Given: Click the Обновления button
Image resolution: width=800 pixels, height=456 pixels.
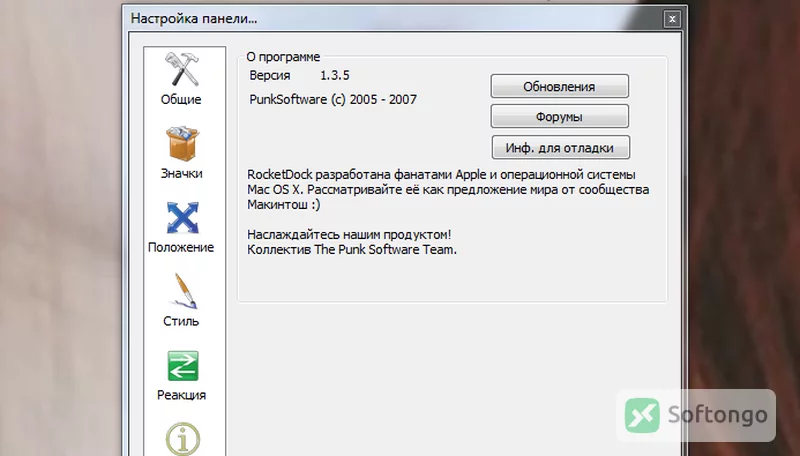Looking at the screenshot, I should click(560, 86).
